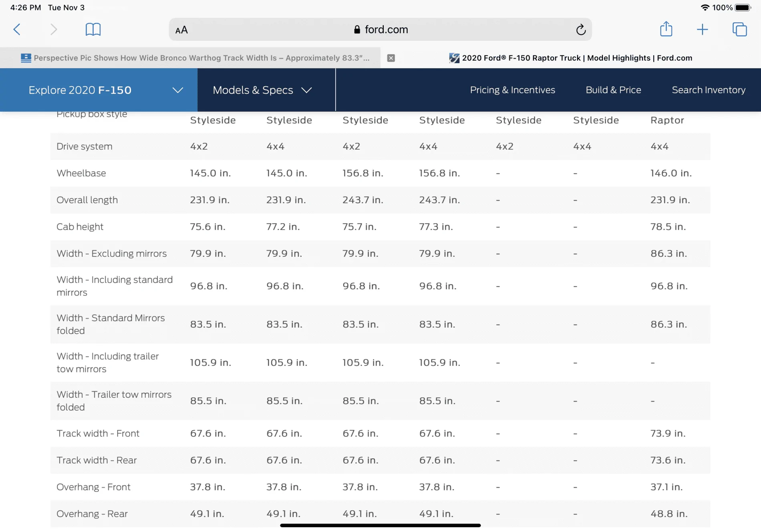The height and width of the screenshot is (532, 761).
Task: Tap the 48.8 in. rear overhang value
Action: (x=669, y=514)
